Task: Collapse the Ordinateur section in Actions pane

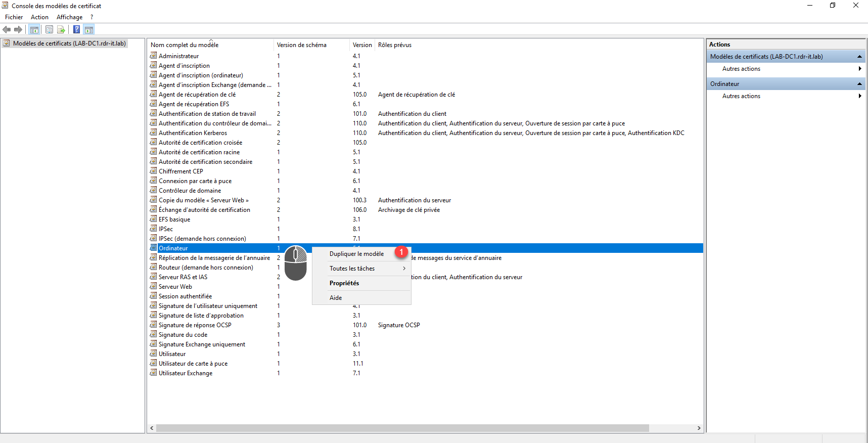Action: tap(859, 84)
